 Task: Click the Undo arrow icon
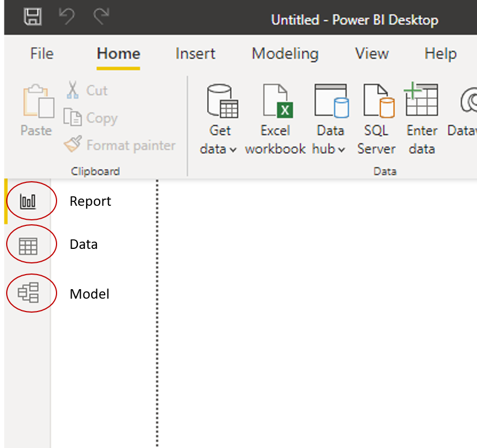click(x=67, y=17)
